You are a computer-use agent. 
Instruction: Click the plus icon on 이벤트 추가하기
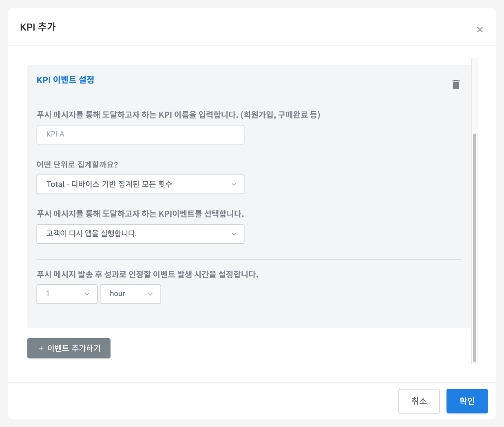[x=41, y=348]
